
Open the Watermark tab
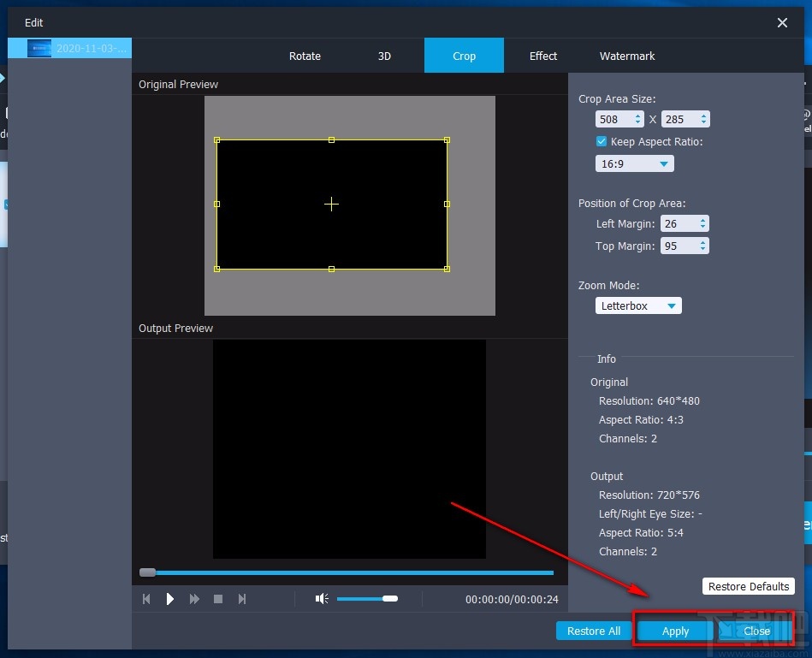(626, 56)
